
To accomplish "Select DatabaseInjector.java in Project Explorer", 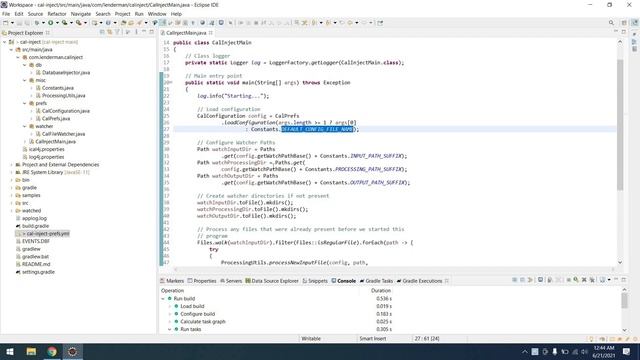I will pyautogui.click(x=66, y=73).
